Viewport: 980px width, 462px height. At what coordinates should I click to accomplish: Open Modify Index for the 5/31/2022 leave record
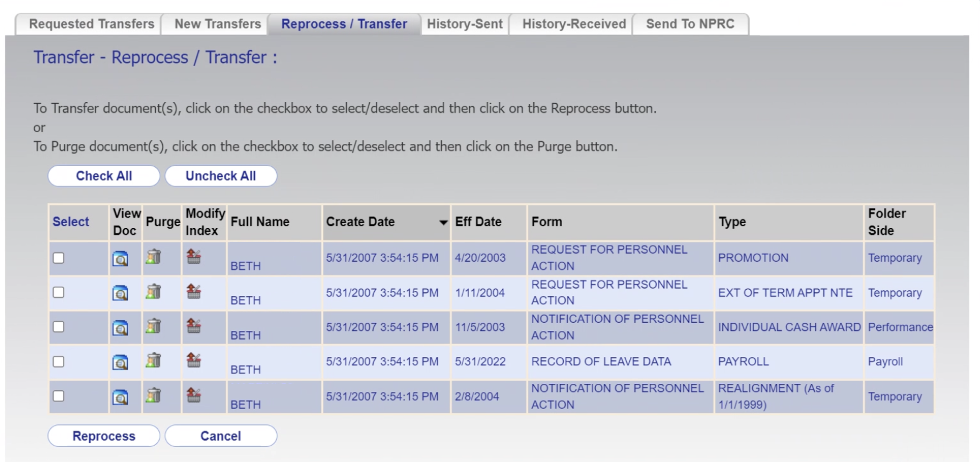194,362
